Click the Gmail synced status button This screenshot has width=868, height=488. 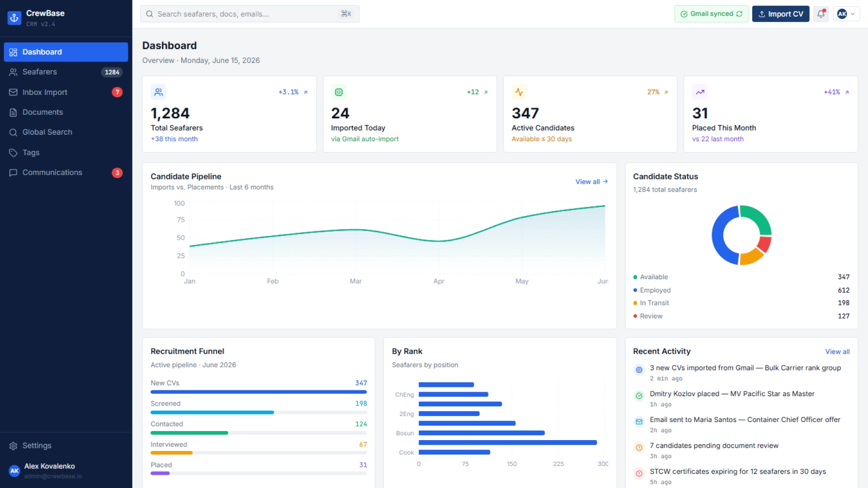[711, 14]
